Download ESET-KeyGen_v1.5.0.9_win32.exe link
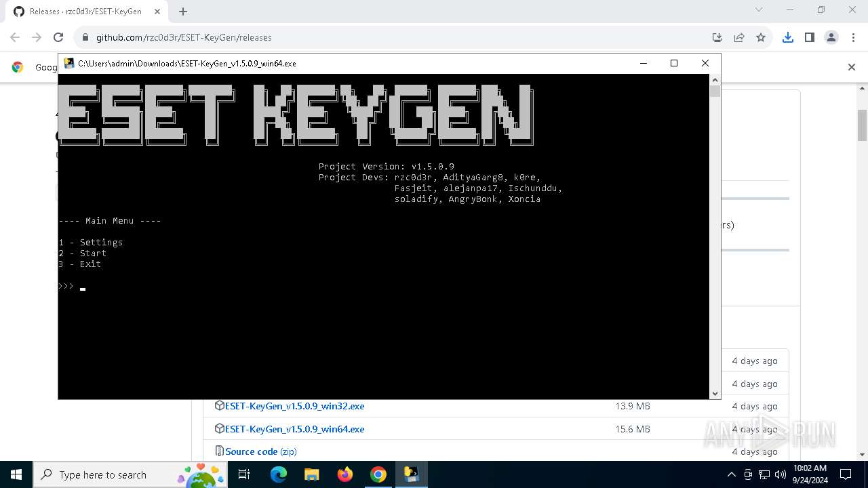 pos(294,406)
